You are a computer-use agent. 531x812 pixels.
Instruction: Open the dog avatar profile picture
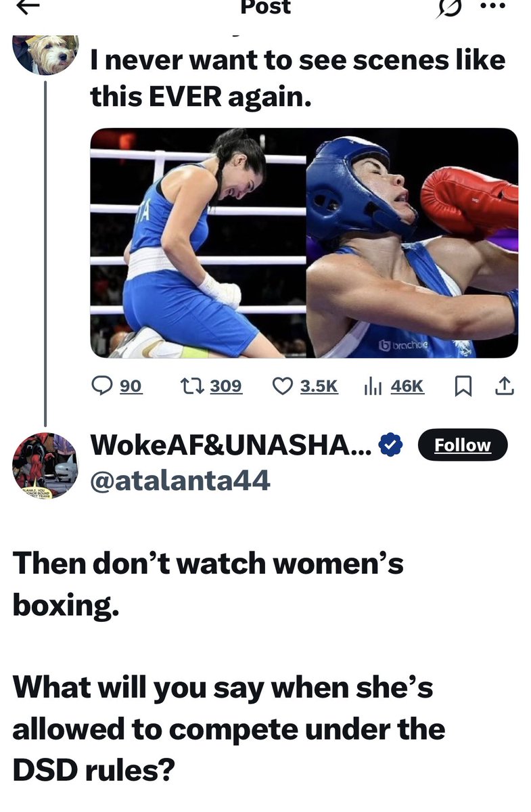[x=45, y=54]
